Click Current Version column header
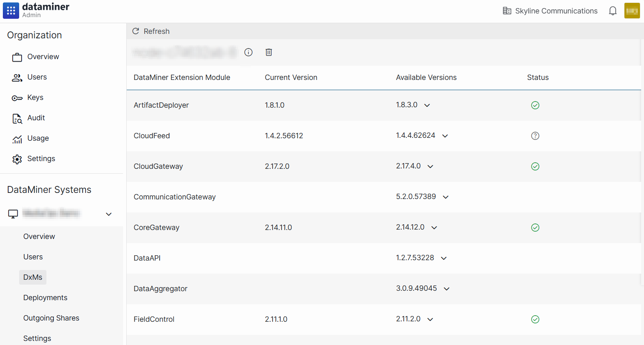This screenshot has height=345, width=644. point(291,77)
